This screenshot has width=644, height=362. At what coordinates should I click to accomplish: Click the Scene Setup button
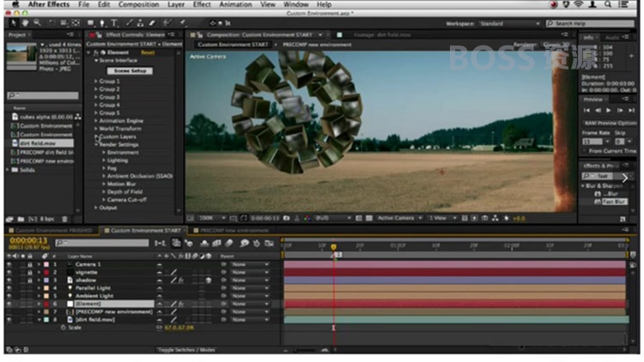click(131, 71)
